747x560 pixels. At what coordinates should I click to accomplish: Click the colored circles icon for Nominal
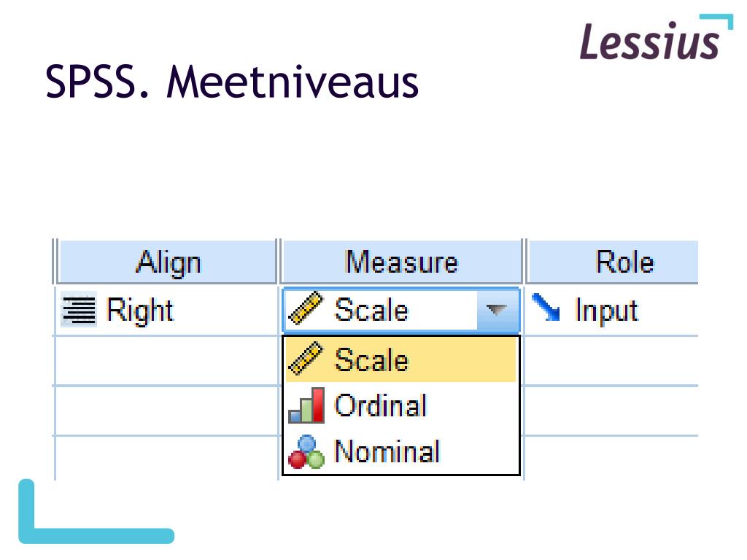click(x=306, y=451)
